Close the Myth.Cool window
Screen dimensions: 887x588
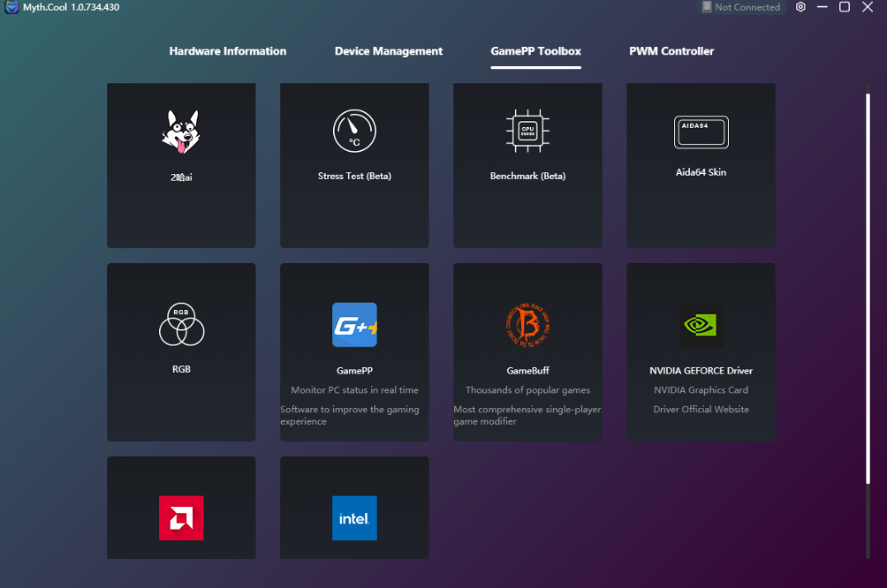point(868,7)
